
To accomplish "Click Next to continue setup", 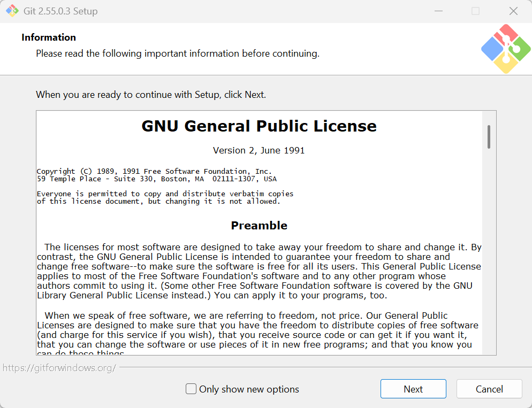I will (413, 389).
